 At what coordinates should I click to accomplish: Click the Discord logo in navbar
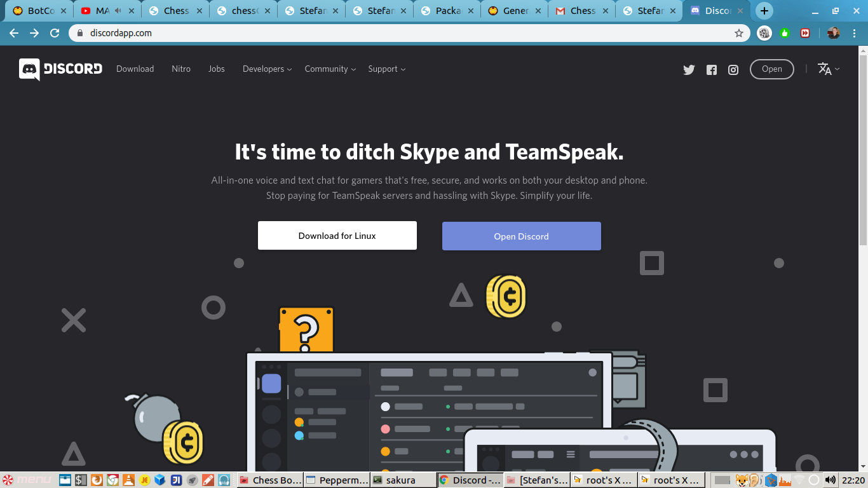point(60,69)
